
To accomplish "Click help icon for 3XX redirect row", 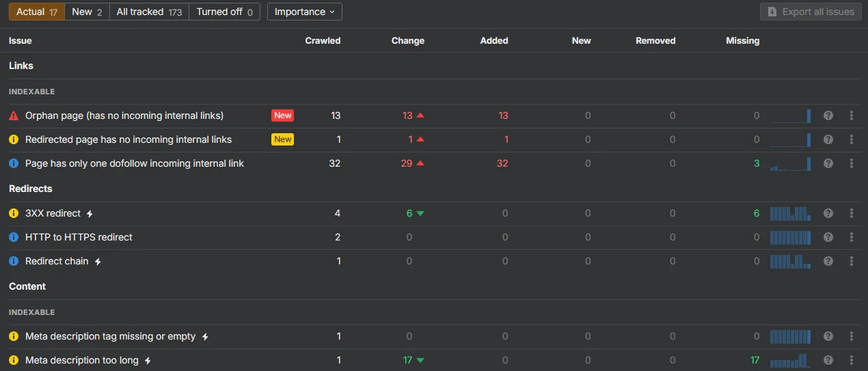I will click(x=828, y=213).
